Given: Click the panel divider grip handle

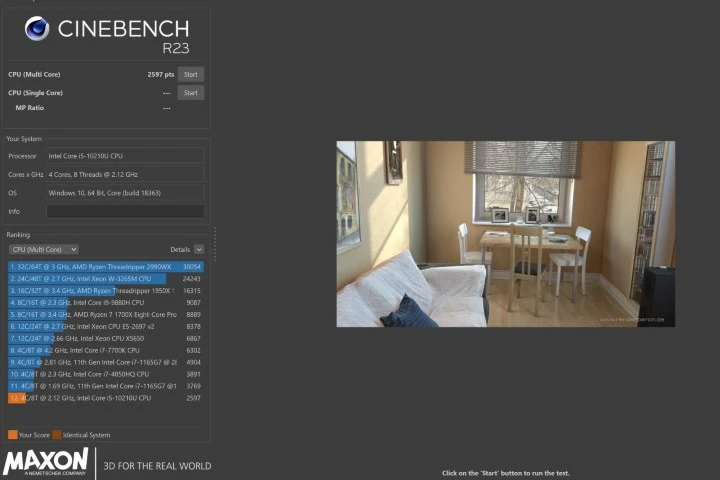Looking at the screenshot, I should pos(214,244).
